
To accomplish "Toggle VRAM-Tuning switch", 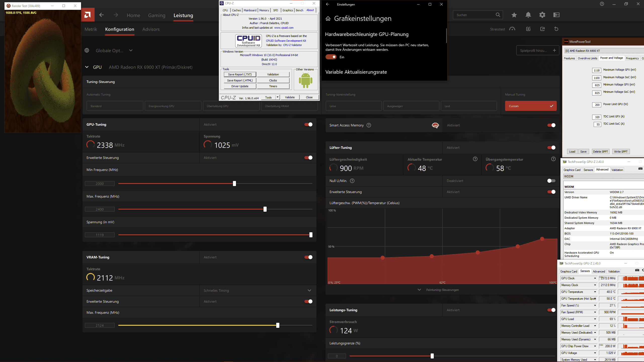I will 308,257.
